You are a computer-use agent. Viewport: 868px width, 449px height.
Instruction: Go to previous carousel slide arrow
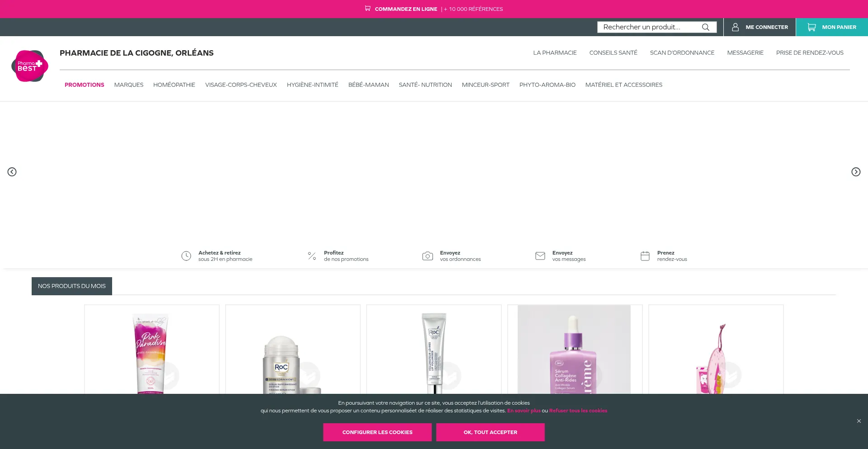pos(12,172)
